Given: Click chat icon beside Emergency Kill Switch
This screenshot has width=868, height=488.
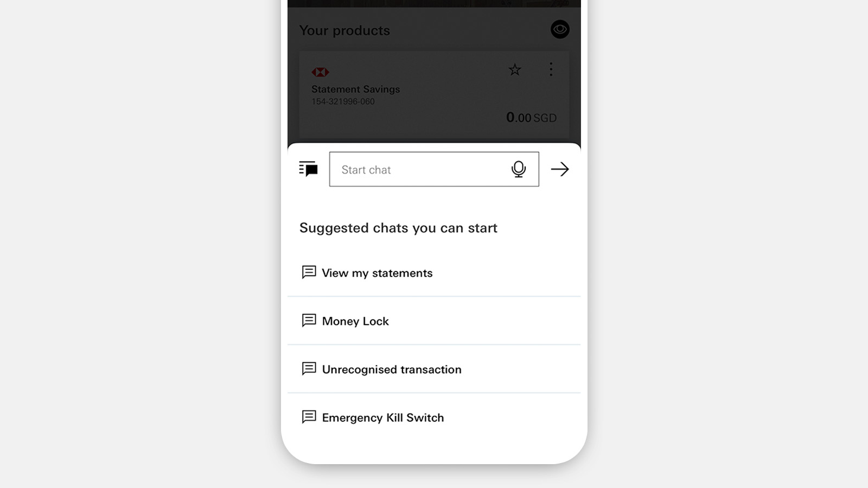Looking at the screenshot, I should pos(309,416).
